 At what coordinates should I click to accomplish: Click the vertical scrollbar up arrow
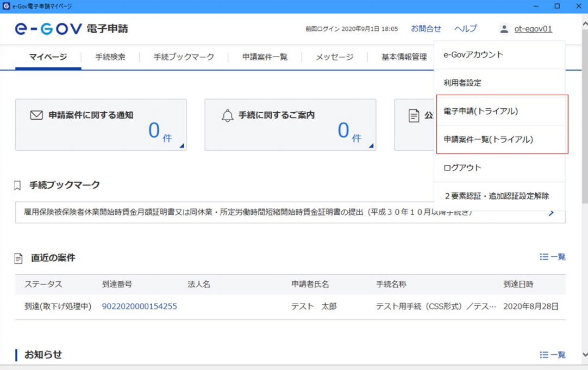coord(585,24)
